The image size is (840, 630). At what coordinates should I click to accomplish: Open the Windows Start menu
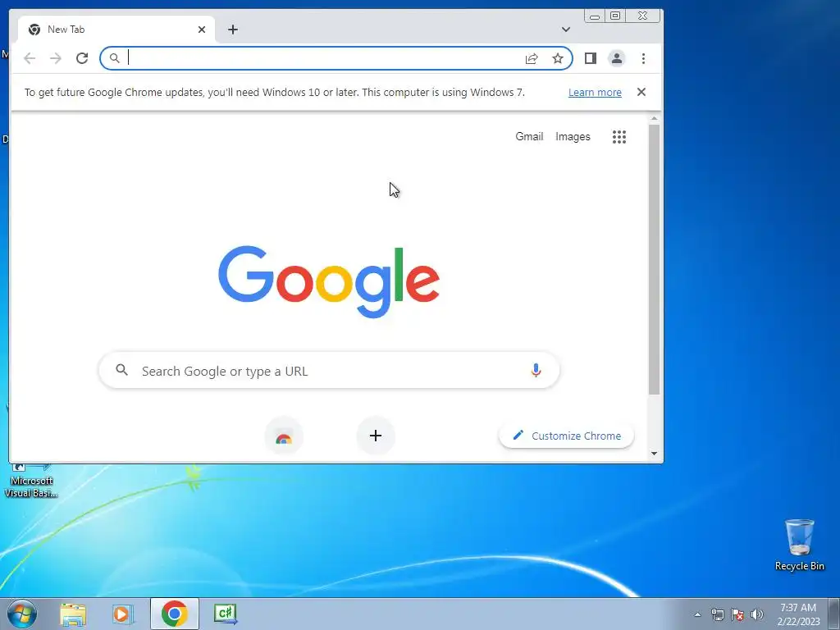[x=22, y=614]
